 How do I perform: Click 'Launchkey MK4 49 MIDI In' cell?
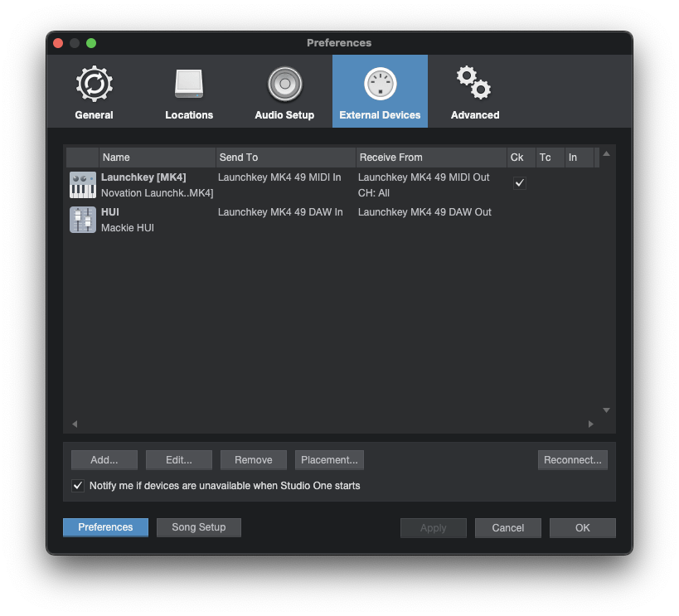(x=279, y=177)
